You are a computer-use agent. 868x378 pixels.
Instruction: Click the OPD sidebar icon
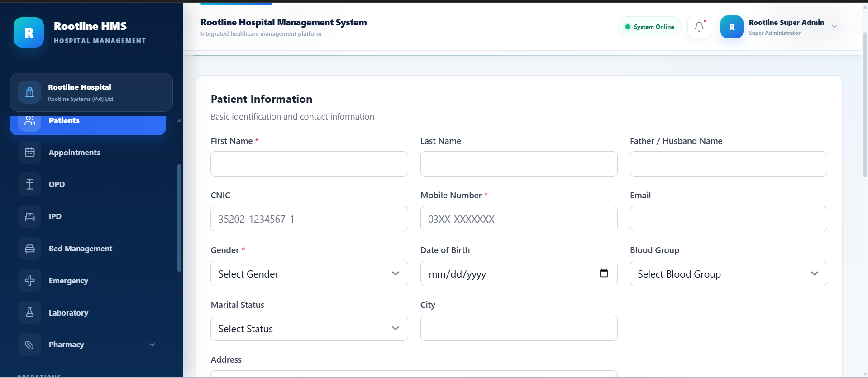pyautogui.click(x=30, y=184)
